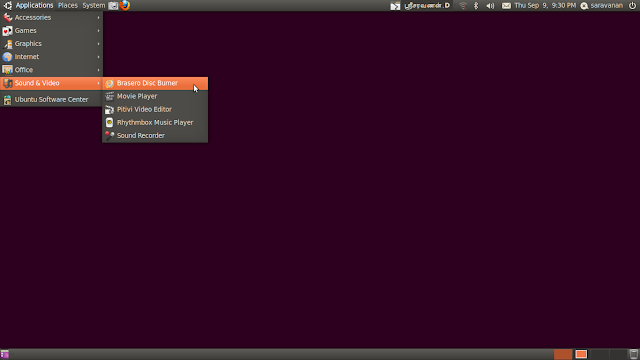This screenshot has height=360, width=640.
Task: Expand the Accessories submenu
Action: click(51, 18)
